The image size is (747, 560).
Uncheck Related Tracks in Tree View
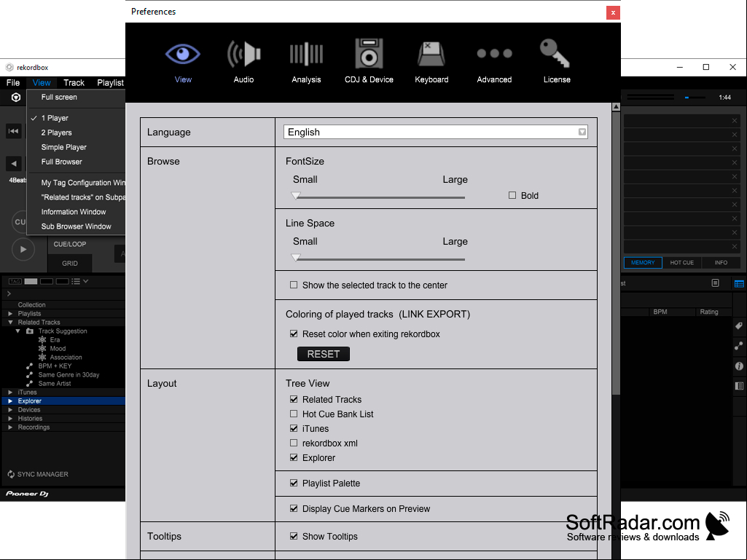(294, 399)
